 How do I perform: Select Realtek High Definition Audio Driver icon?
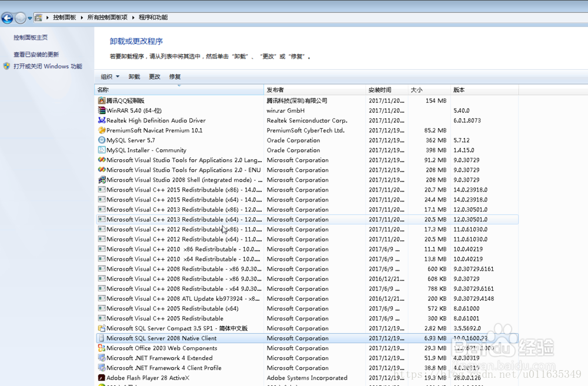pyautogui.click(x=102, y=120)
